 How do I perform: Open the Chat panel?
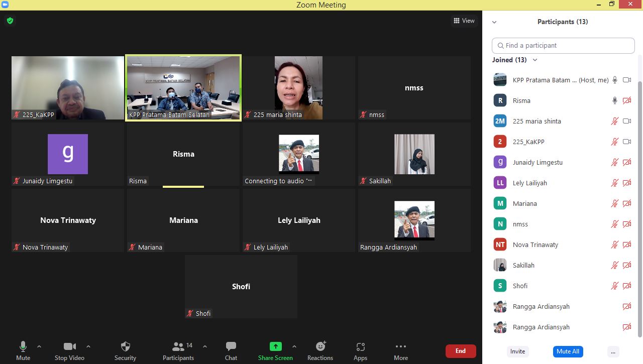click(231, 346)
